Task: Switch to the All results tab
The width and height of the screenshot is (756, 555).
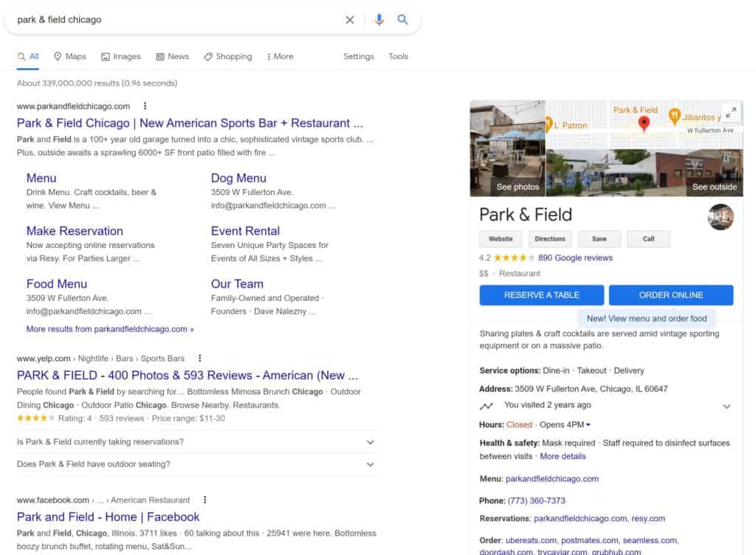Action: click(x=28, y=56)
